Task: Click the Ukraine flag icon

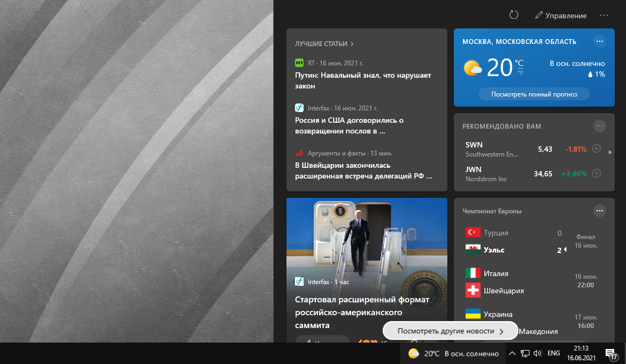Action: 473,314
